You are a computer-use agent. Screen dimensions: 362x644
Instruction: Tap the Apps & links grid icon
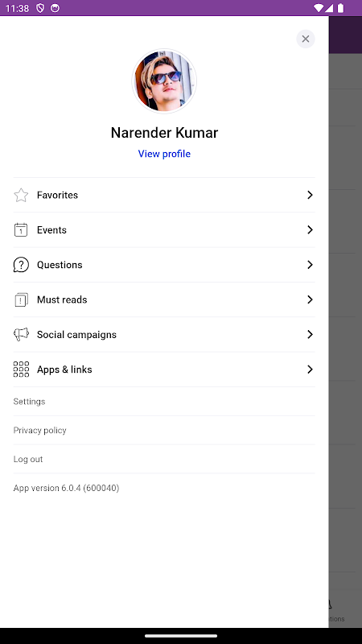click(21, 369)
